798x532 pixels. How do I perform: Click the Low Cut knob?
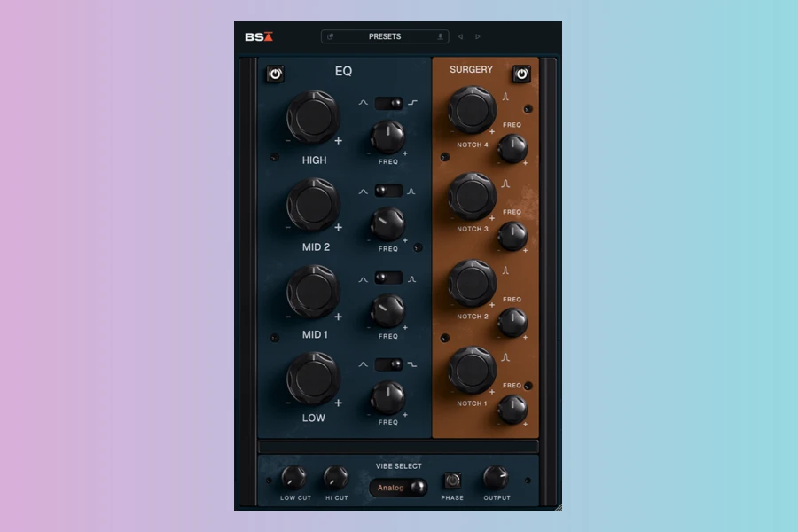pos(293,479)
